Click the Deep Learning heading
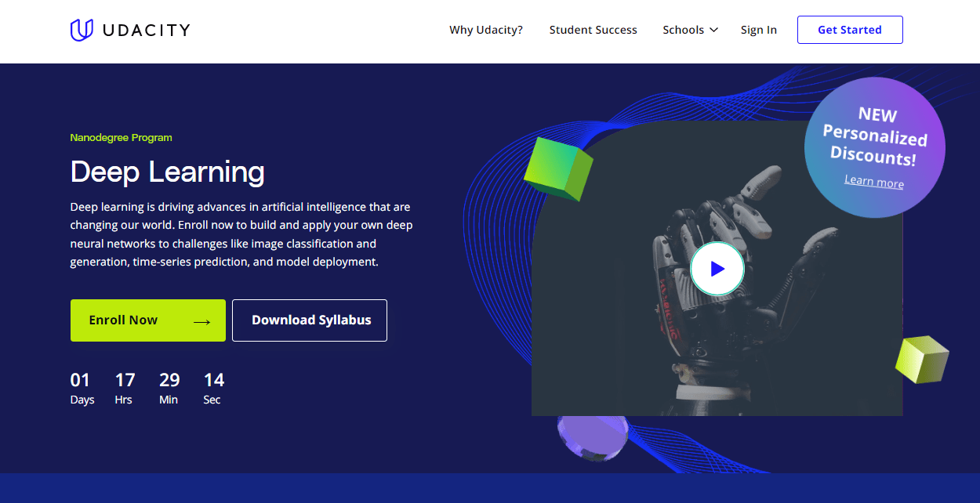This screenshot has width=980, height=503. click(166, 172)
